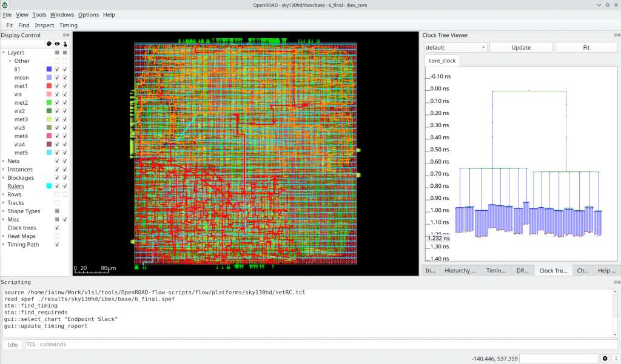The image size is (621, 364).
Task: Disable selectability of the li1 layer
Action: click(x=65, y=68)
